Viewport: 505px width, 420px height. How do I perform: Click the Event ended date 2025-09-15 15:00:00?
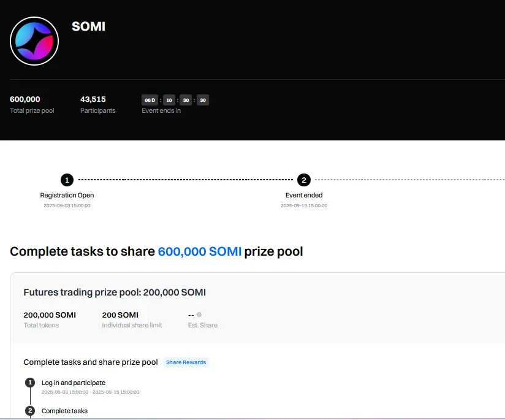click(x=304, y=205)
